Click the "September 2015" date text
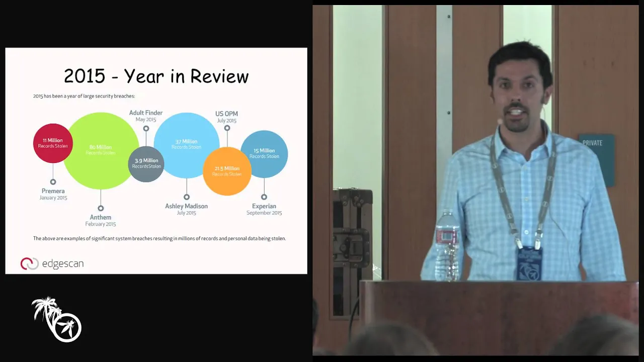This screenshot has height=362, width=644. click(264, 213)
